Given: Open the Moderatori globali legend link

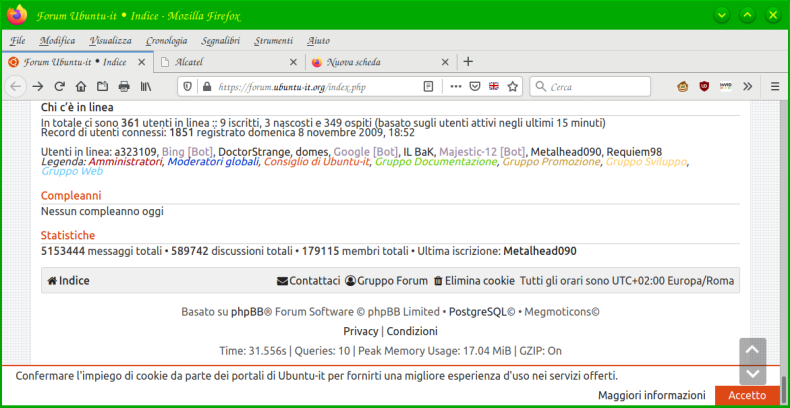Looking at the screenshot, I should [214, 162].
